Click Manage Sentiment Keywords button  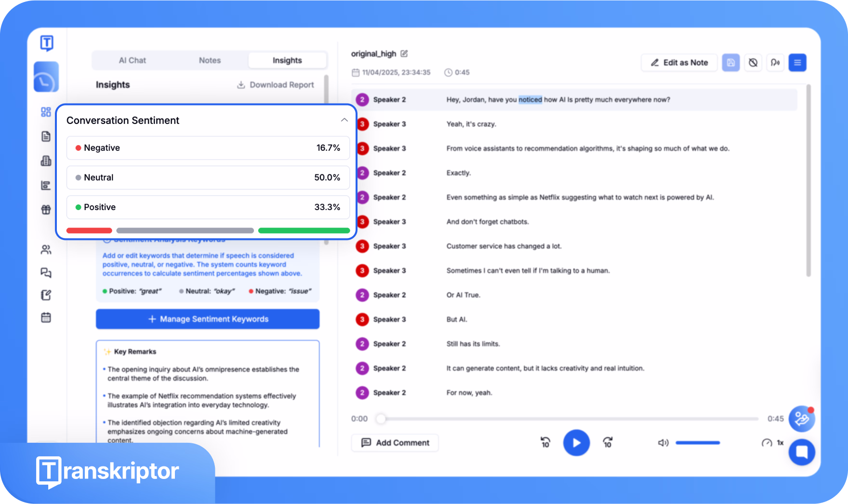click(x=208, y=319)
